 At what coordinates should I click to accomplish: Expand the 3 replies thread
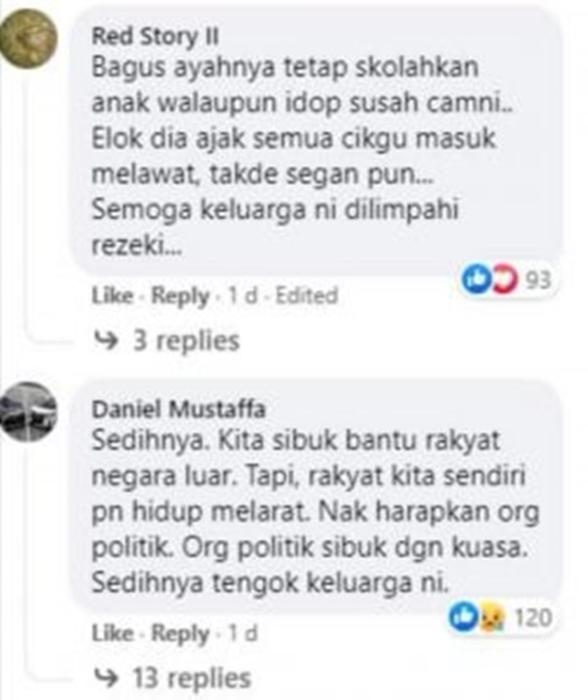point(186,341)
